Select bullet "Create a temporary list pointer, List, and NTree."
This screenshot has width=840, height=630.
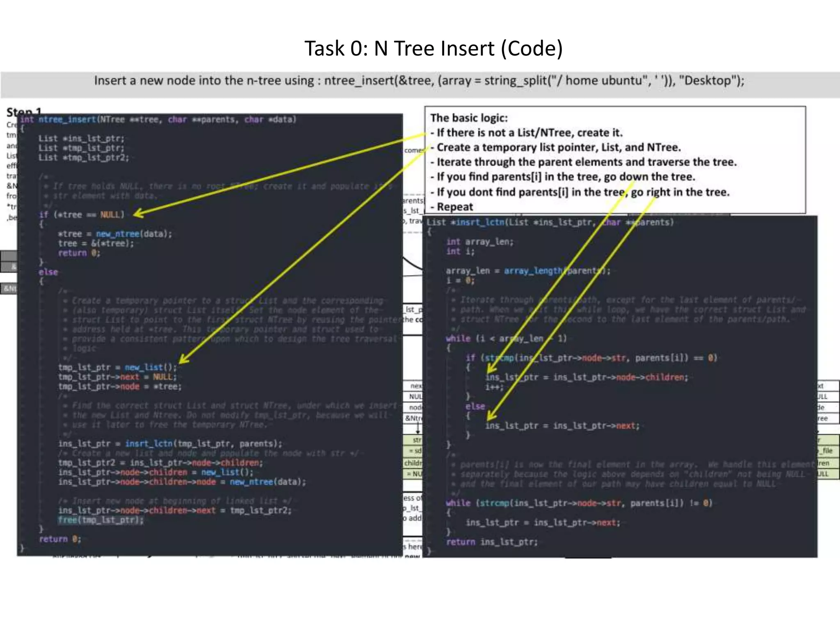pyautogui.click(x=556, y=147)
